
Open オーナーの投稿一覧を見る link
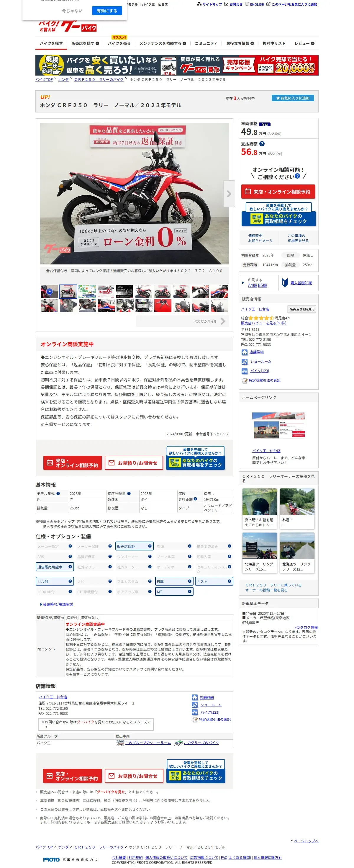point(273,588)
